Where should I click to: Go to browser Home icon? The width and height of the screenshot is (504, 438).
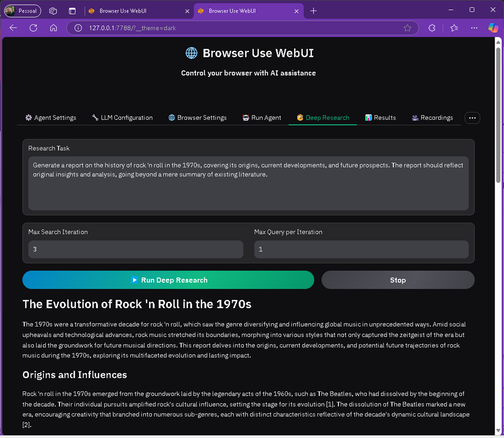53,28
